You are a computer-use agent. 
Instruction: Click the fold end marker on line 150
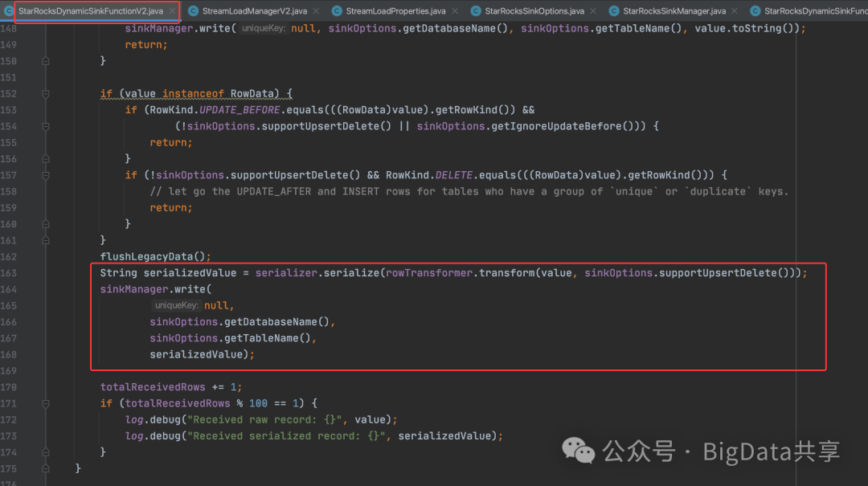pyautogui.click(x=46, y=61)
